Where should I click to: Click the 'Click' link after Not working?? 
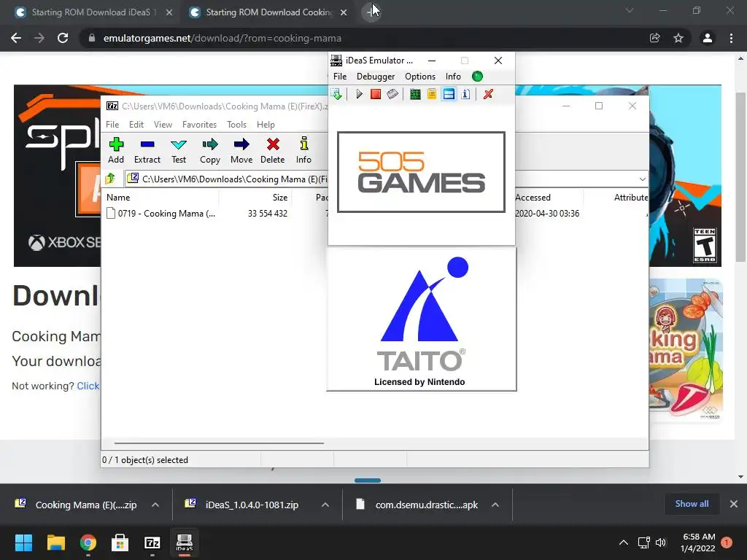pos(88,386)
